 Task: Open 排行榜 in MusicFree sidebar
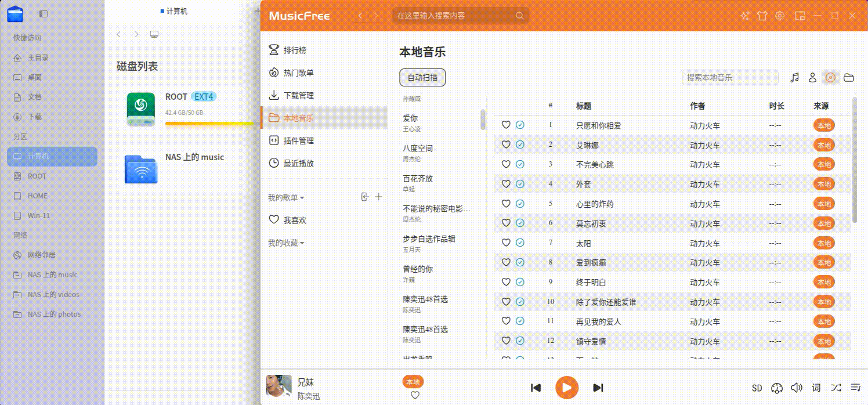[x=324, y=50]
